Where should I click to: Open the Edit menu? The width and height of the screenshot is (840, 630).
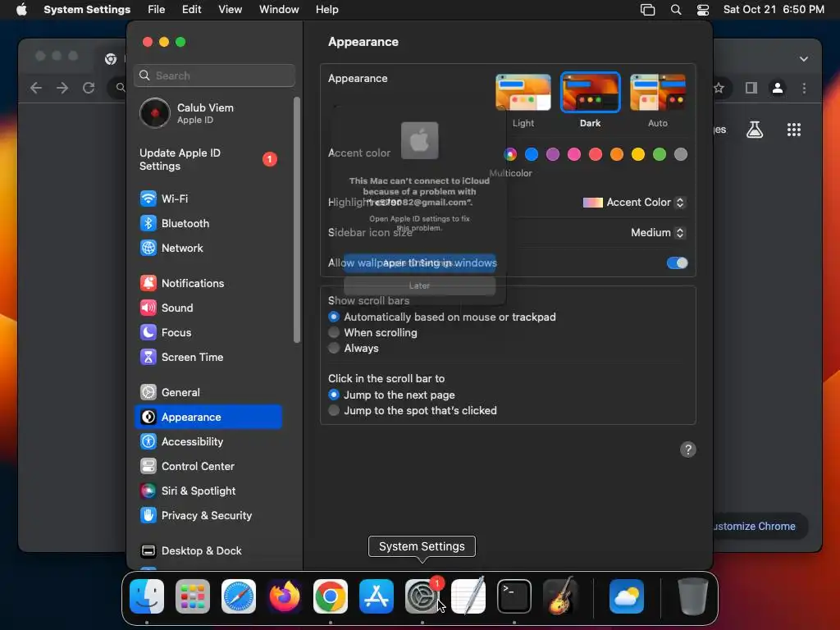[x=191, y=10]
